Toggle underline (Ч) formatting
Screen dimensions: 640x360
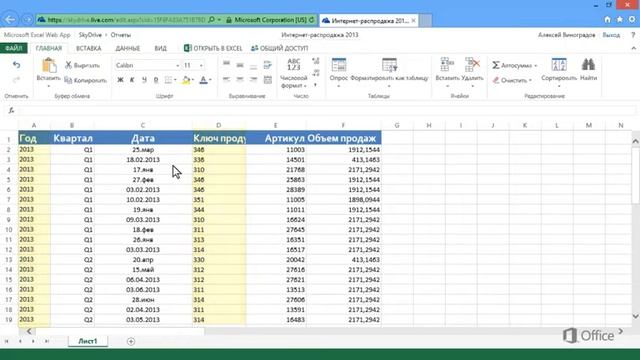coord(144,80)
